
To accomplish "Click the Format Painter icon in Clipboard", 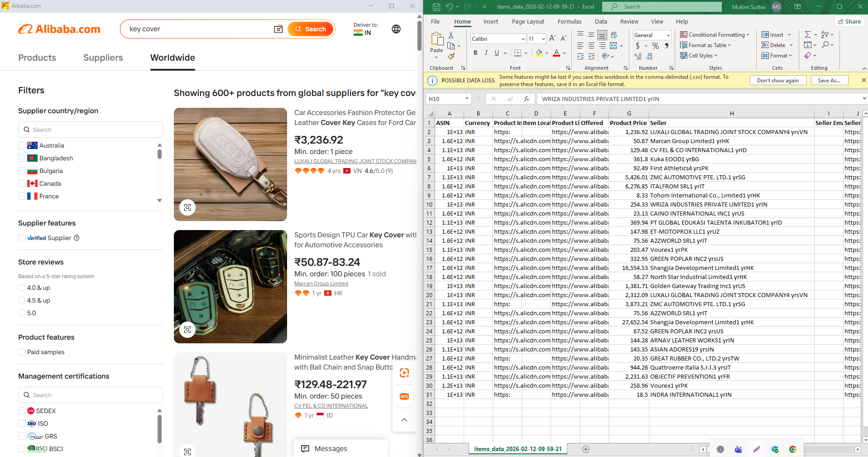I will (451, 56).
